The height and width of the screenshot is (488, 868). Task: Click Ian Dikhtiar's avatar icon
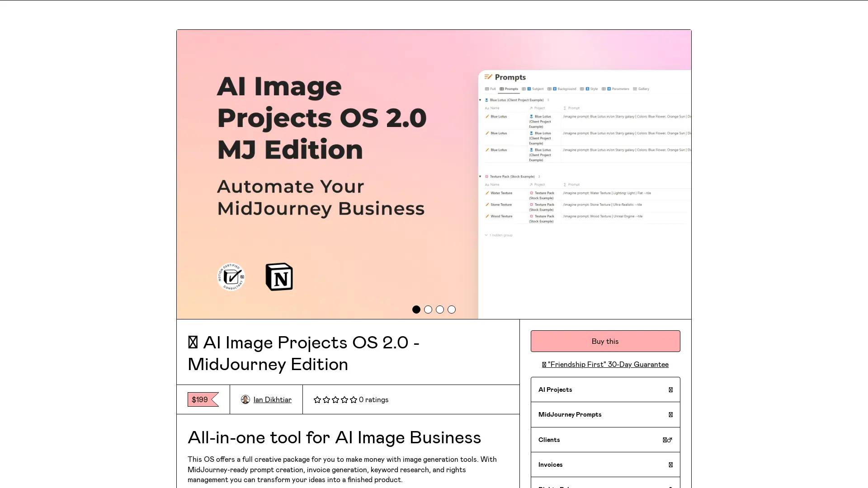pyautogui.click(x=245, y=399)
